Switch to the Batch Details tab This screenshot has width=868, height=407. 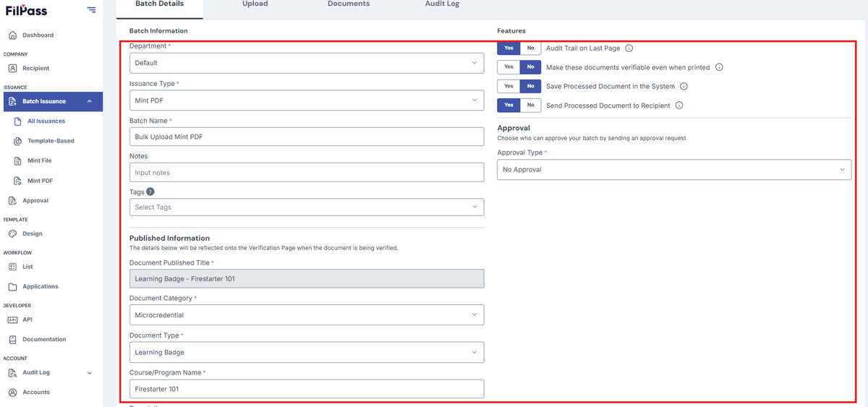coord(160,4)
